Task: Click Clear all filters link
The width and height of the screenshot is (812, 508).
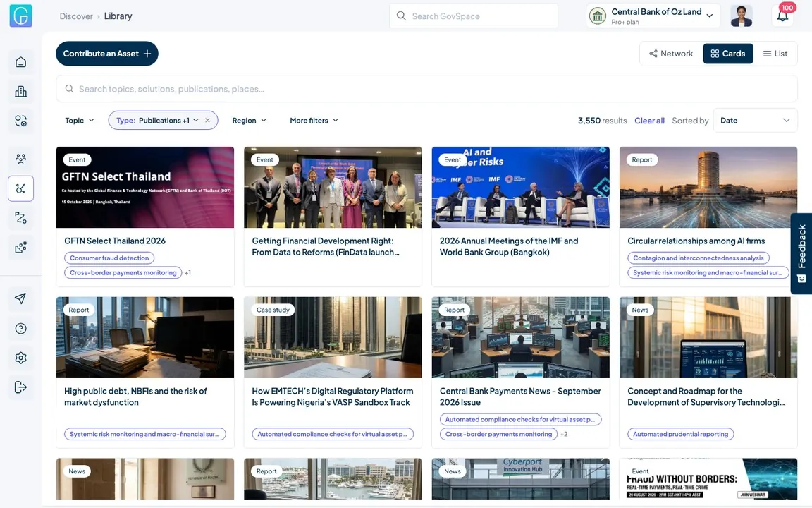Action: (649, 121)
